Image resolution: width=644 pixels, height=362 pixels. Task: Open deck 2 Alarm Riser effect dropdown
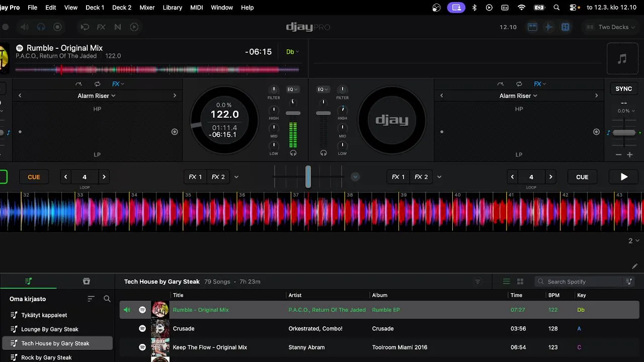pos(518,96)
